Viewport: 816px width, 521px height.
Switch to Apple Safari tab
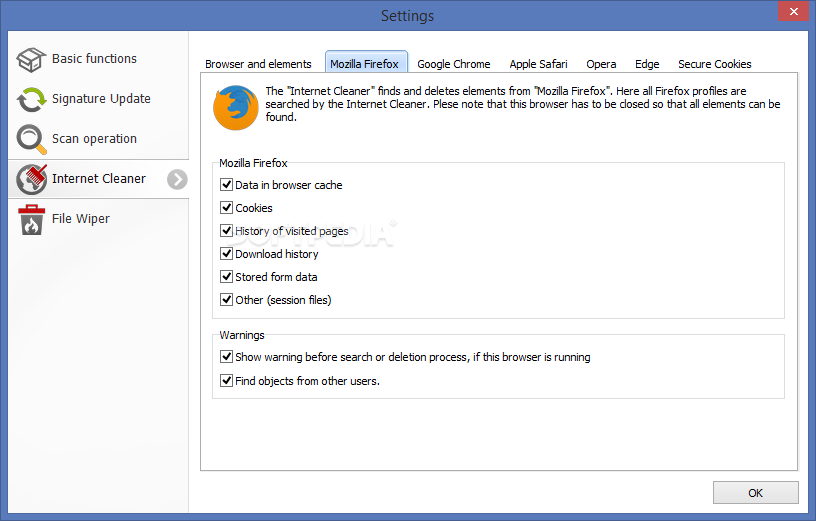tap(538, 64)
